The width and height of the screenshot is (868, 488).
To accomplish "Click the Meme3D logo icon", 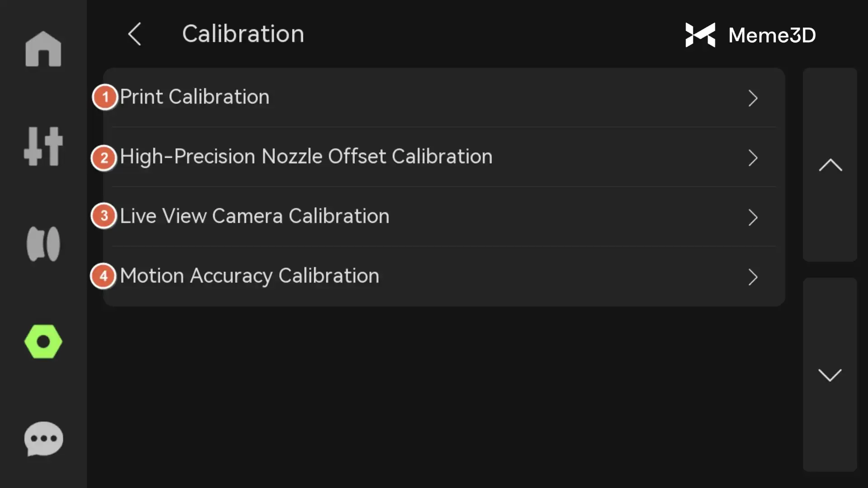I will pyautogui.click(x=700, y=35).
